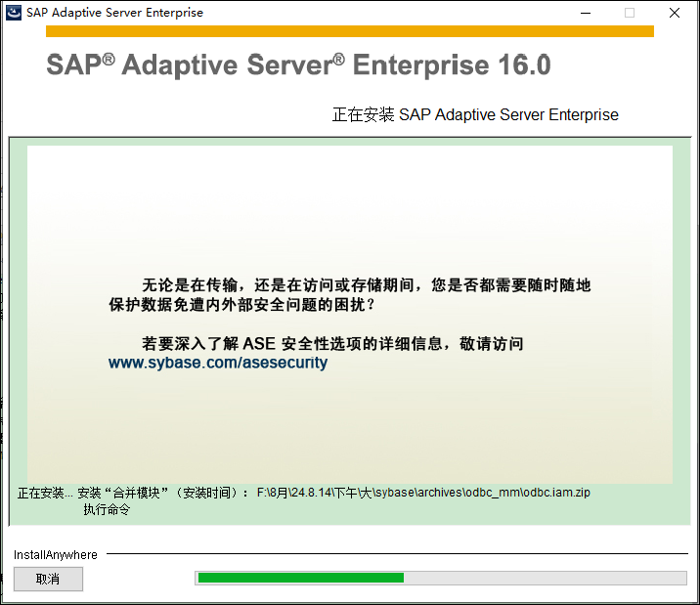Click the maximize window button
700x605 pixels.
tap(630, 13)
